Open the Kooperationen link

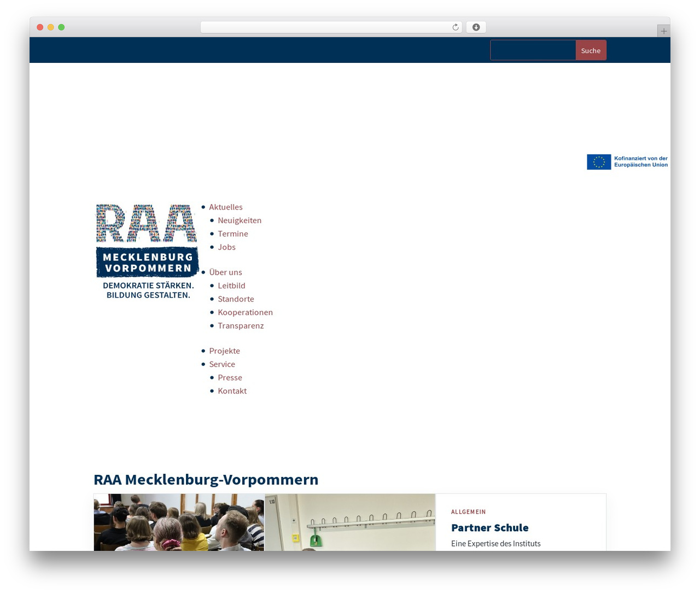pos(245,312)
